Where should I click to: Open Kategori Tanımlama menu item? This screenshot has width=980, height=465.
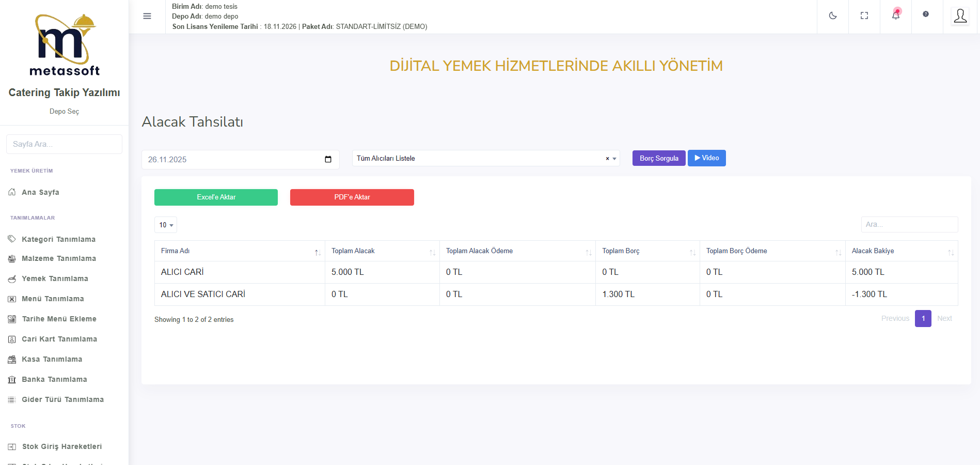[58, 239]
